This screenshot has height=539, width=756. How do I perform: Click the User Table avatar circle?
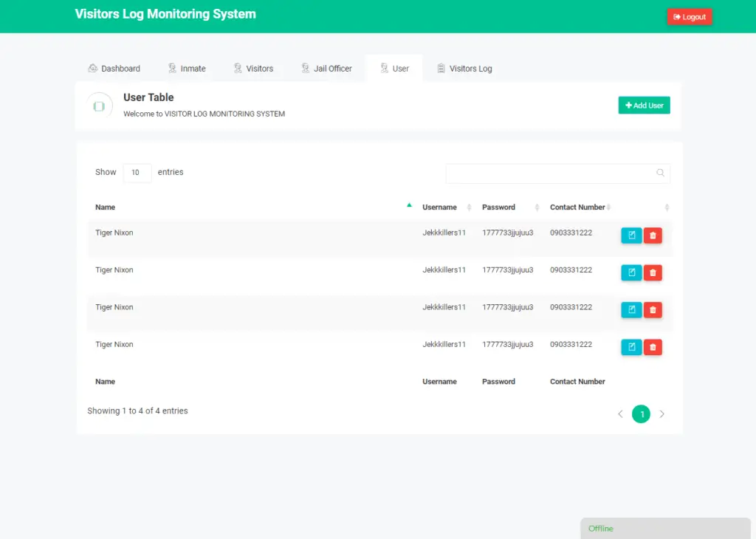coord(100,105)
